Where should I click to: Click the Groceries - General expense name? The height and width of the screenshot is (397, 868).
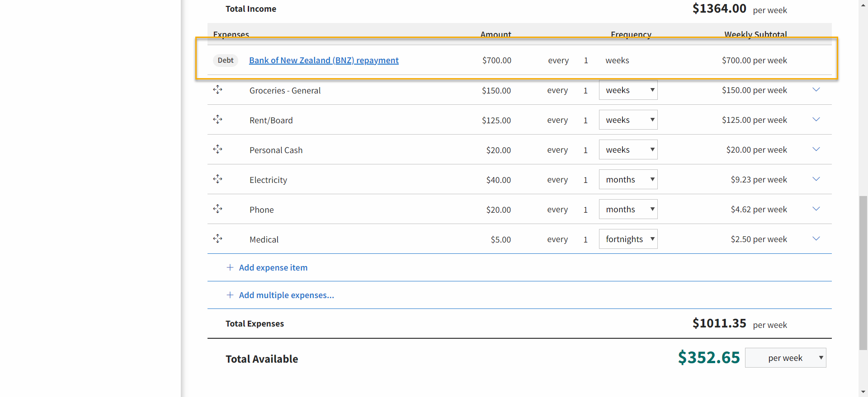click(x=285, y=90)
